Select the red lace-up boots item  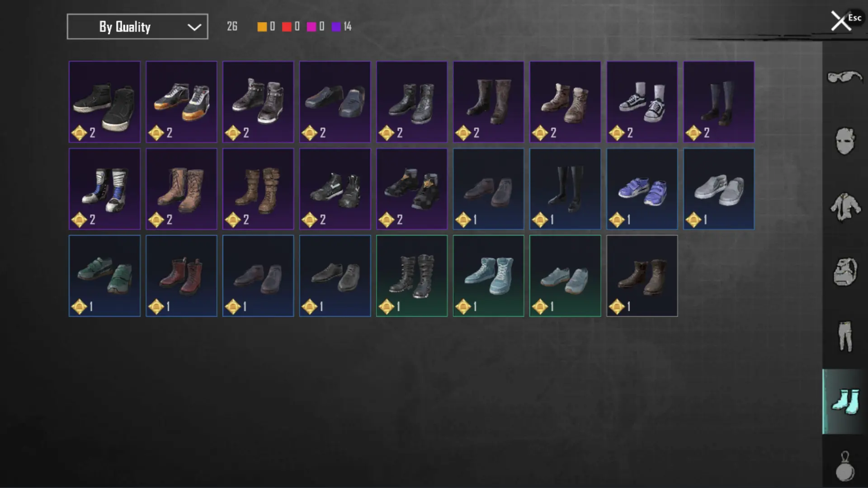click(181, 276)
